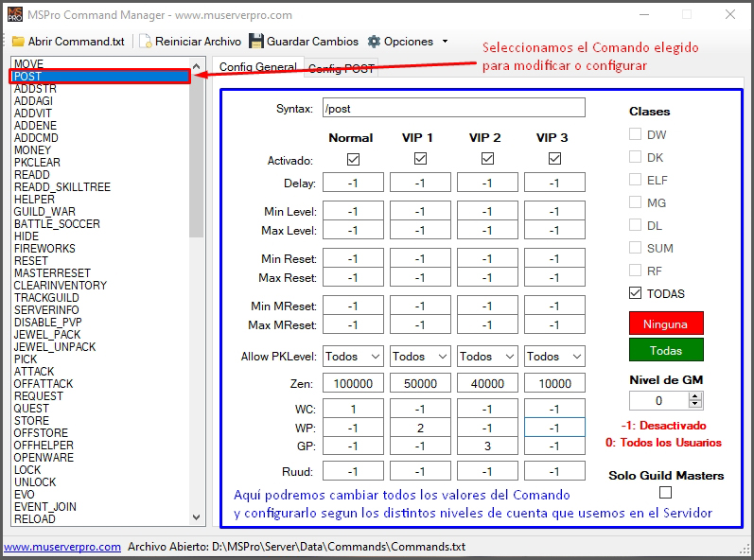Click the Opciones gear icon
754x560 pixels.
click(x=374, y=42)
